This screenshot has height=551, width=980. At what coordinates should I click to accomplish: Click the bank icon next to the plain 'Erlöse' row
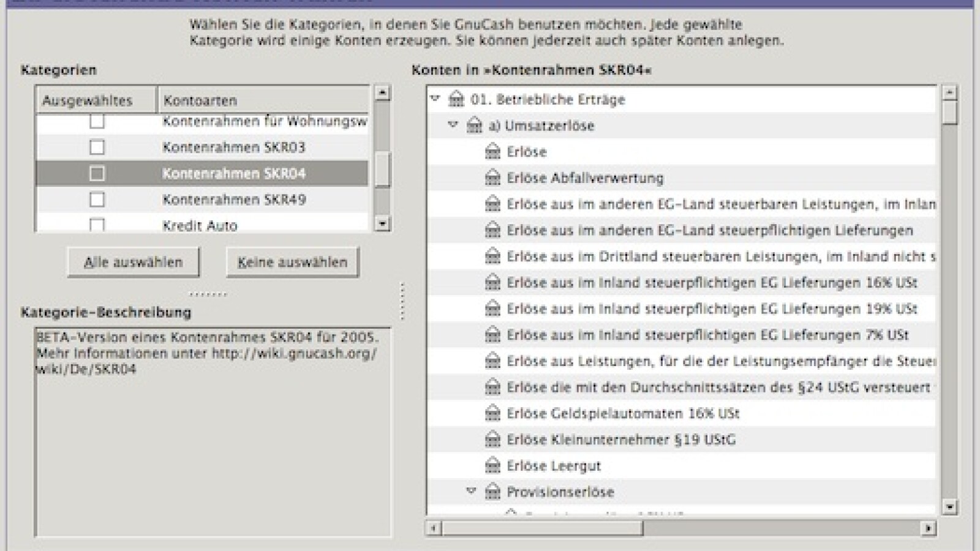click(492, 151)
